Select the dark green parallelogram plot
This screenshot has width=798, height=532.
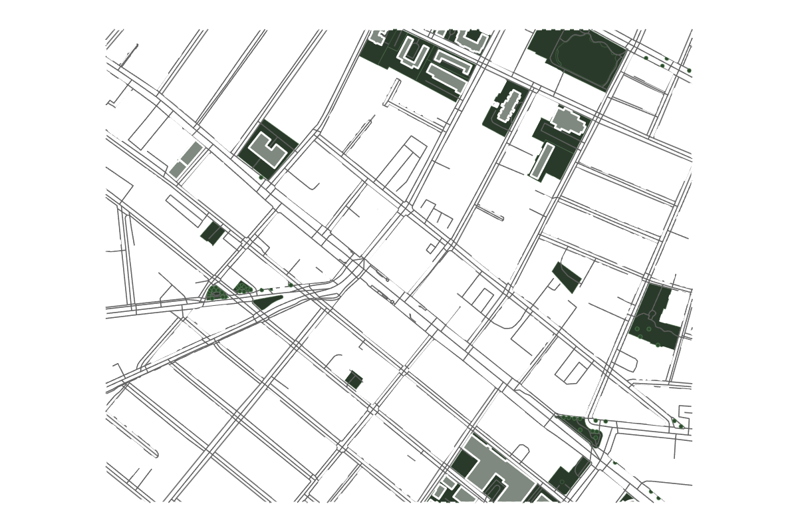[x=567, y=277]
